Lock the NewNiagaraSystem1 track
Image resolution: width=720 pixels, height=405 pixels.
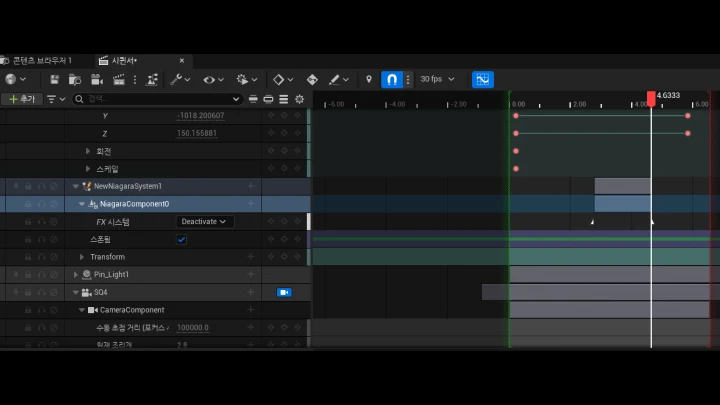coord(28,186)
